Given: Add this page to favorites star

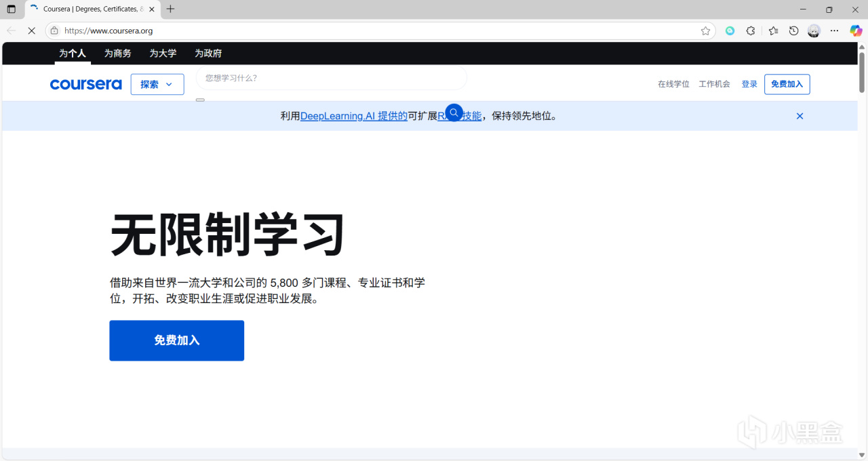Looking at the screenshot, I should pyautogui.click(x=705, y=31).
